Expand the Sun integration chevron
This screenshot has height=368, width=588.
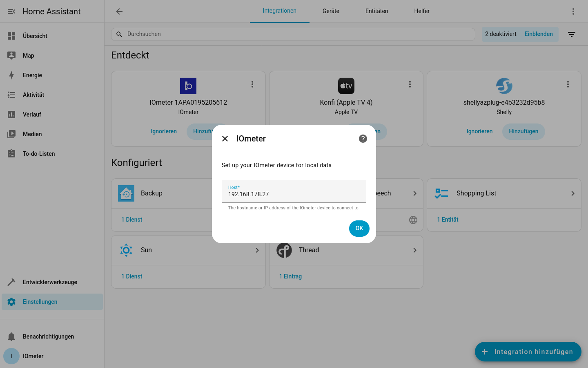(x=257, y=250)
